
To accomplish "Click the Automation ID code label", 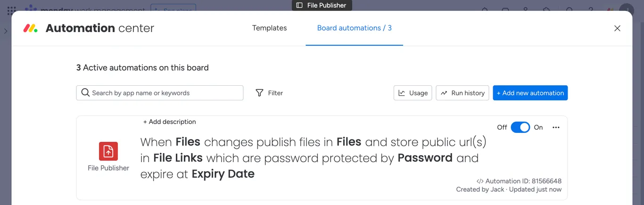I will [x=519, y=181].
